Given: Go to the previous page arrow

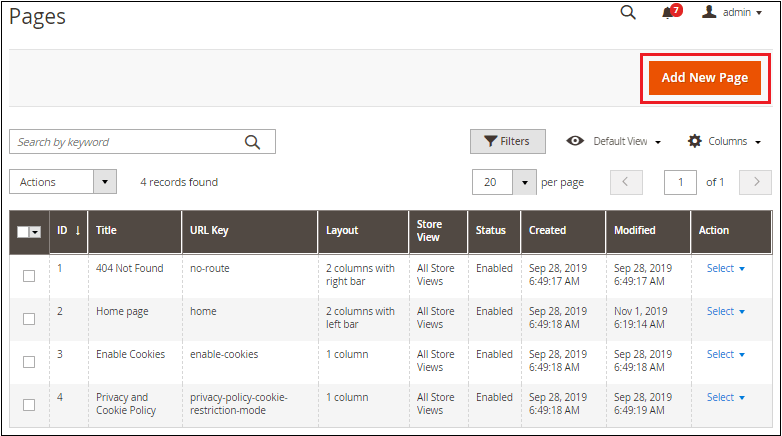Looking at the screenshot, I should pos(626,182).
